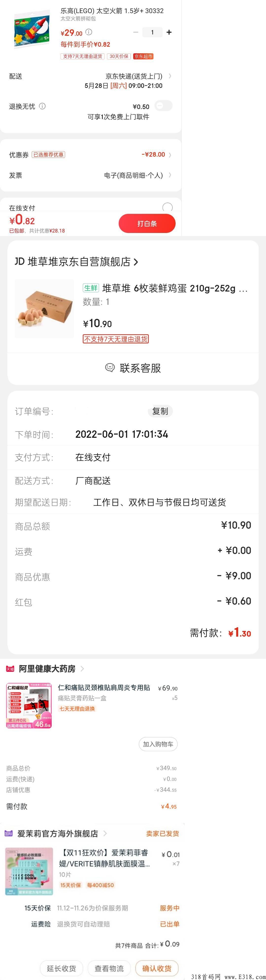Open 堆草堆京东自营旗舰店 store page
The width and height of the screenshot is (266, 980).
pos(76,262)
